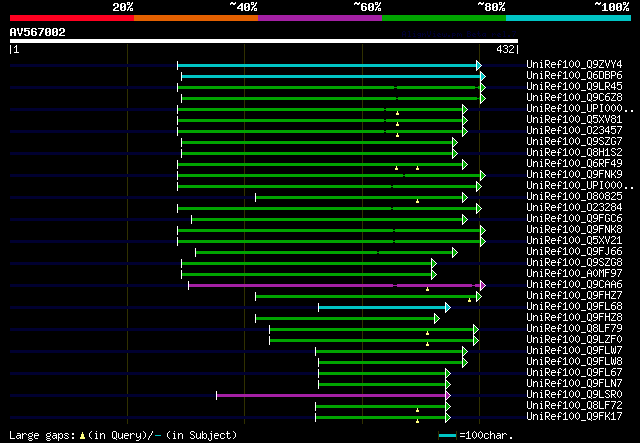Viewport: 640px width, 443px height.
Task: Select the UniRef100_Q9FNK8 label
Action: 574,230
